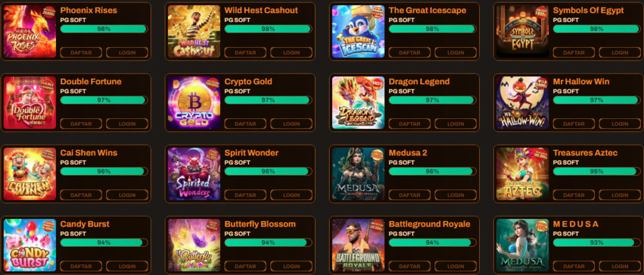This screenshot has height=275, width=644.
Task: Click DAFTAR under Treasures Aztec
Action: [x=574, y=195]
